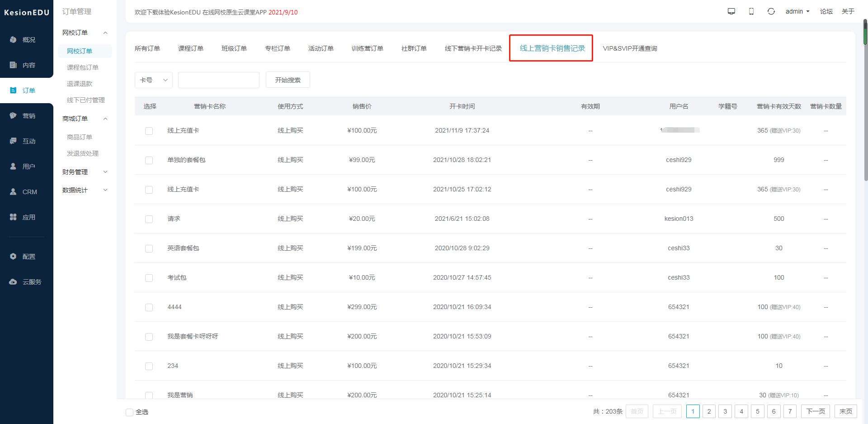Open the 线下已付管理 submenu item
868x424 pixels.
(86, 100)
